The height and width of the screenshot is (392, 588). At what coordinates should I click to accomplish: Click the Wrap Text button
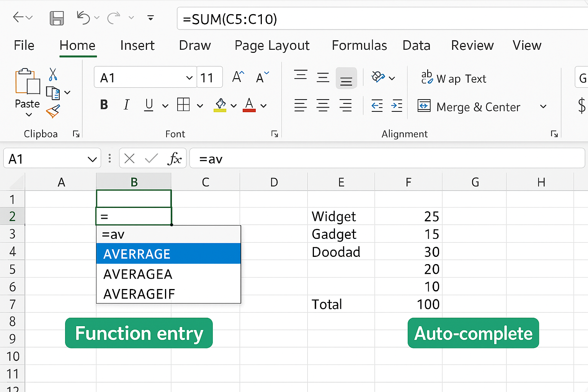(453, 78)
